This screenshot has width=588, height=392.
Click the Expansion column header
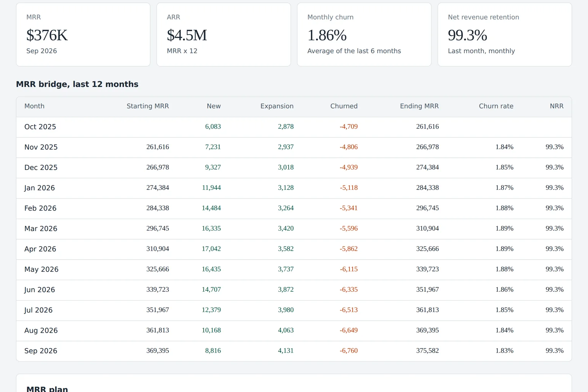277,106
